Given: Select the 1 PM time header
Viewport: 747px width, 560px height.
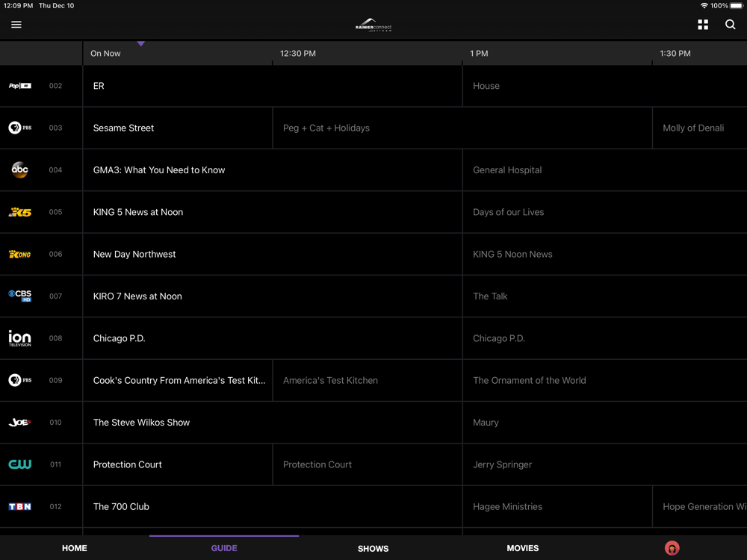Looking at the screenshot, I should click(x=479, y=53).
